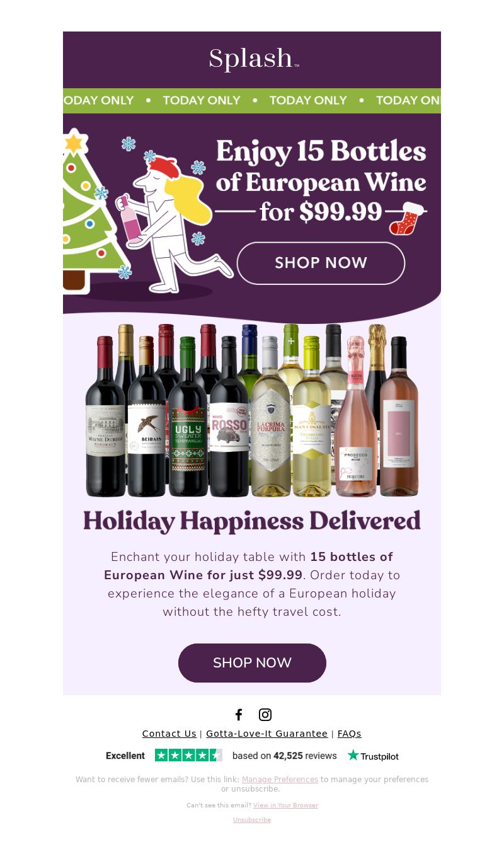Open the Facebook icon link
The width and height of the screenshot is (504, 854).
(x=239, y=715)
